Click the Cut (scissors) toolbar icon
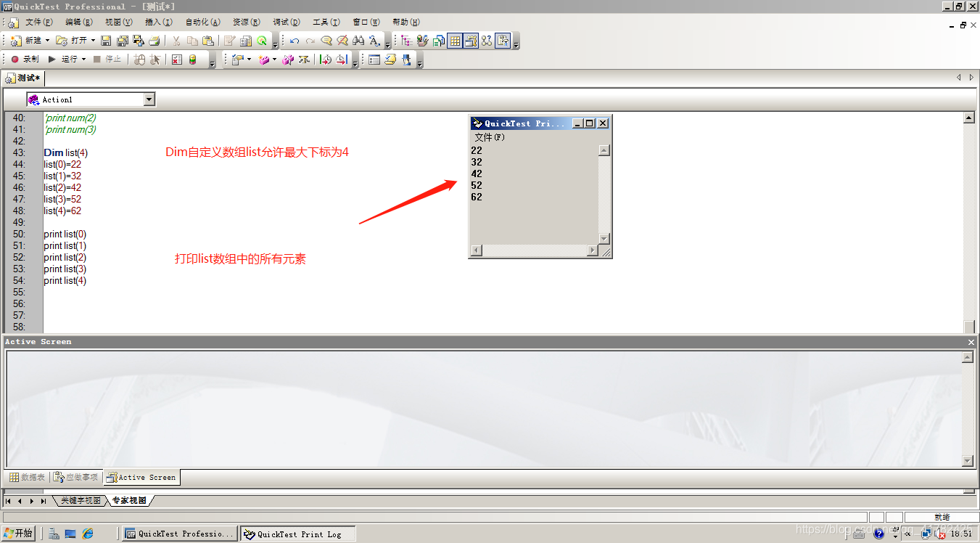This screenshot has height=543, width=980. pos(176,41)
